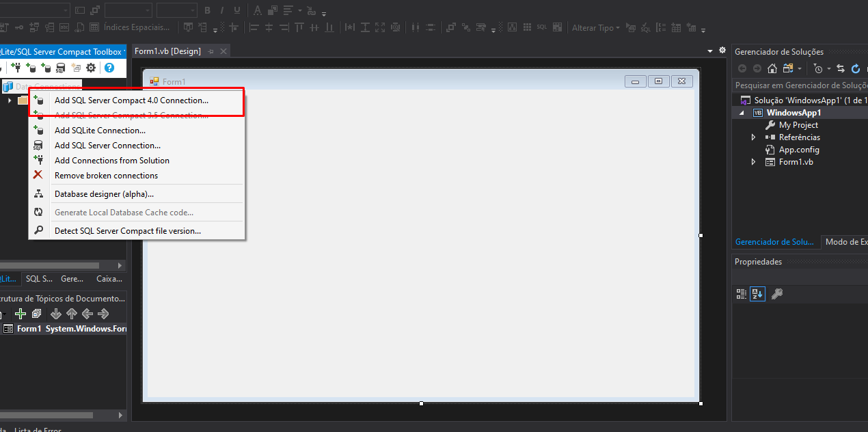Click the font color A icon
Image resolution: width=868 pixels, height=432 pixels.
(257, 10)
